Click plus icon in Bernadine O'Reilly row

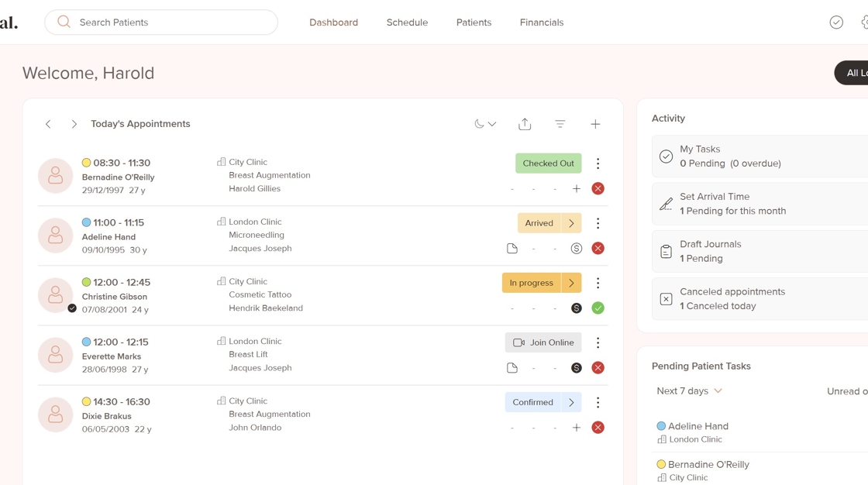click(x=577, y=189)
